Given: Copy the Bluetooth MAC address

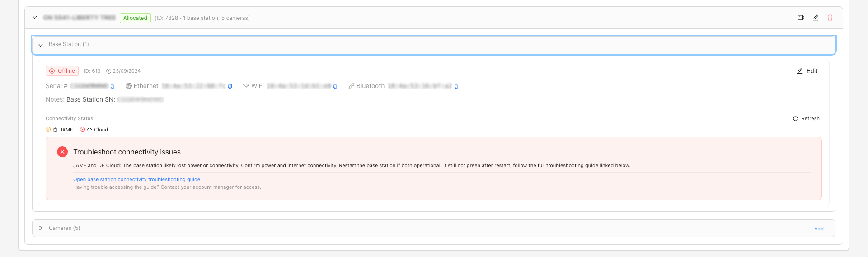Looking at the screenshot, I should click(x=456, y=86).
